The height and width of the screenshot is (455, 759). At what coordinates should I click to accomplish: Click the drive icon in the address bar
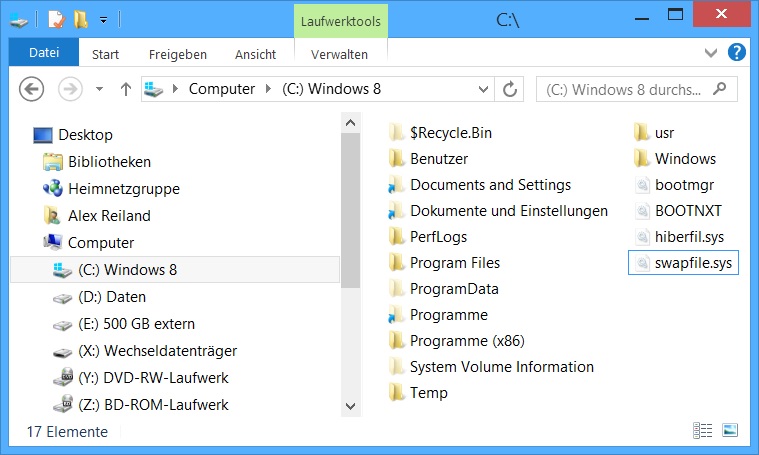click(x=154, y=89)
